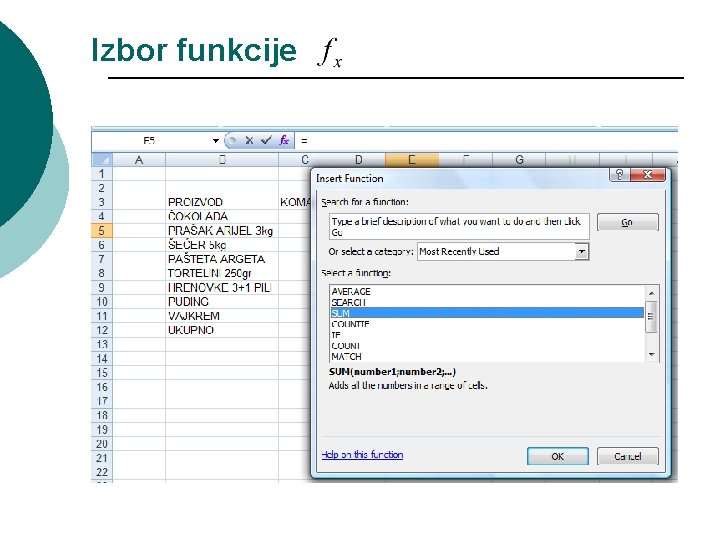Click the Select All corner triangle
The image size is (720, 540).
tap(102, 160)
